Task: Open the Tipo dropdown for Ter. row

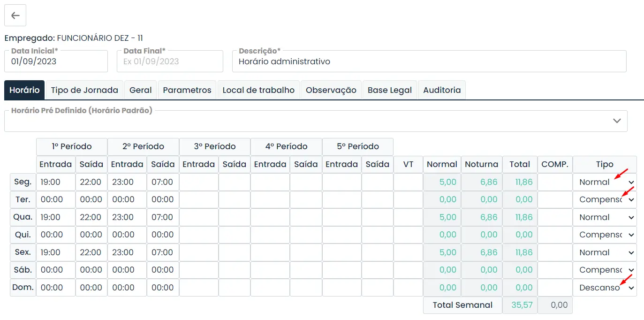Action: click(605, 199)
